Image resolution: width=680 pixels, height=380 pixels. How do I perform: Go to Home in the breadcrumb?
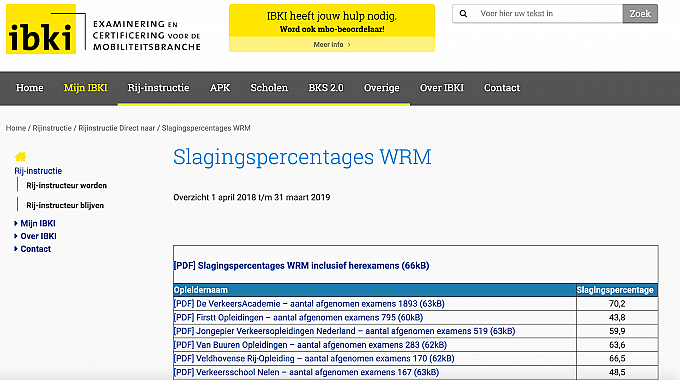(x=16, y=128)
